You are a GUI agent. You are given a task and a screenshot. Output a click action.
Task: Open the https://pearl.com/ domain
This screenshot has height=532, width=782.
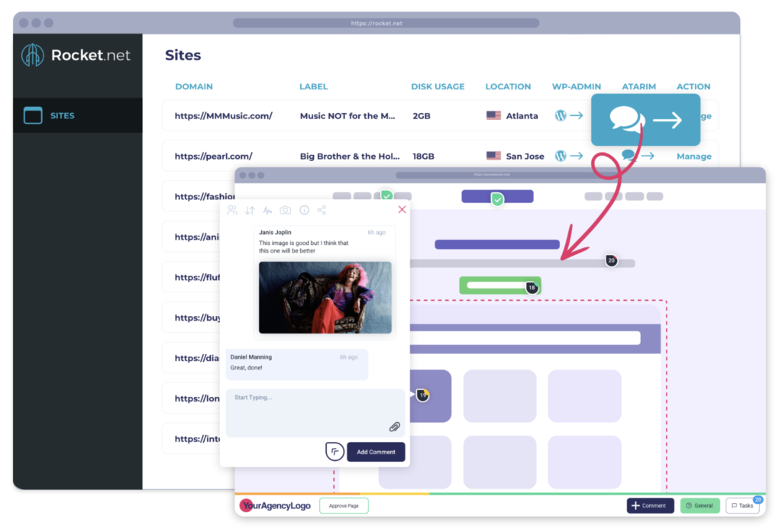tap(214, 156)
